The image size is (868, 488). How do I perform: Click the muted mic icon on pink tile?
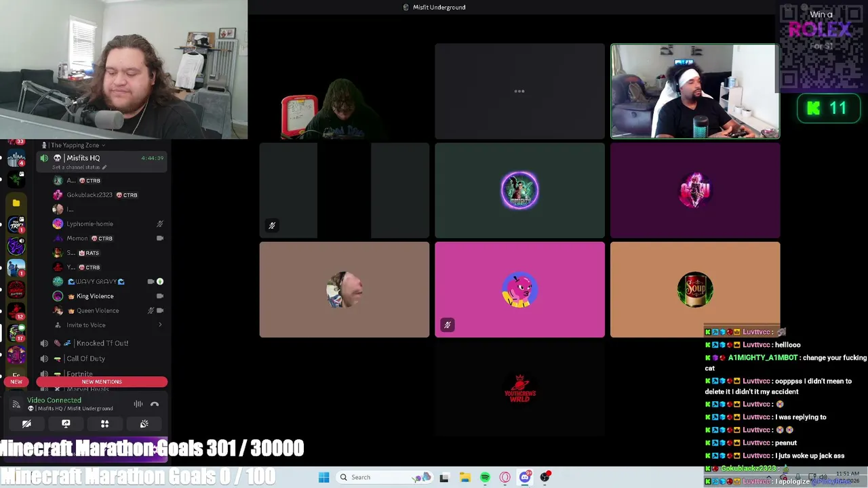tap(447, 325)
